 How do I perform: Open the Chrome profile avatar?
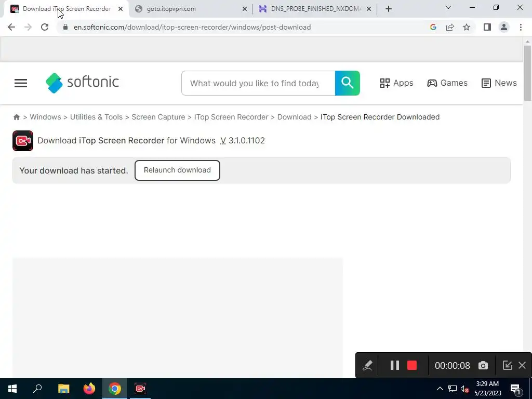[x=504, y=27]
